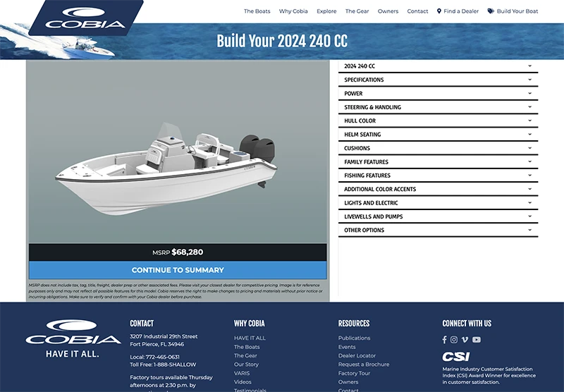The image size is (564, 392).
Task: Expand the Other Options section
Action: (x=438, y=230)
